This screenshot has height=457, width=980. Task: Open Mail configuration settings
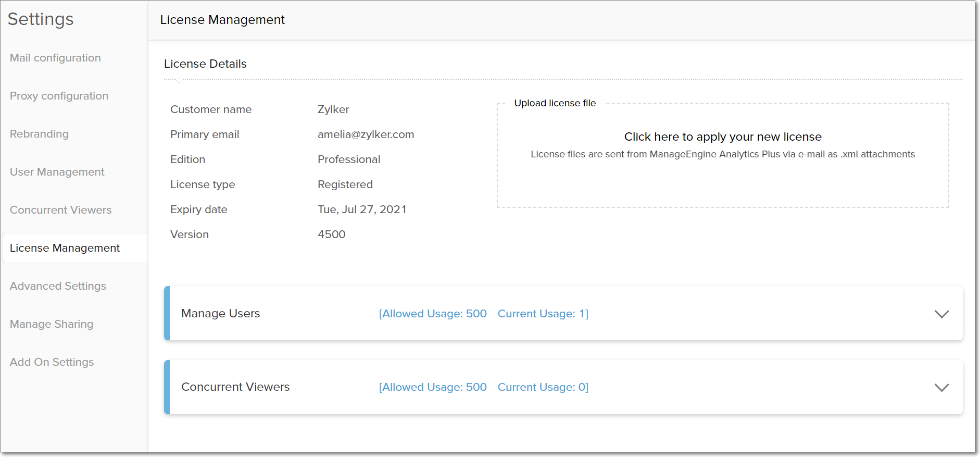(x=55, y=58)
